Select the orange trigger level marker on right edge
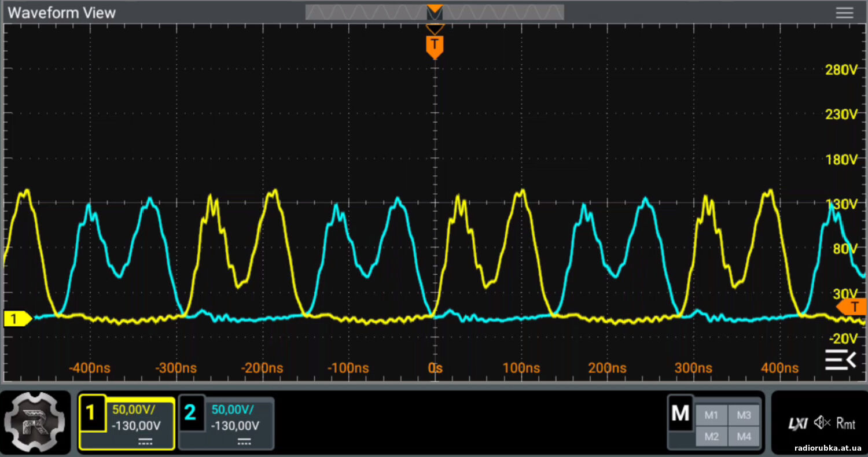The height and width of the screenshot is (457, 868). point(851,307)
